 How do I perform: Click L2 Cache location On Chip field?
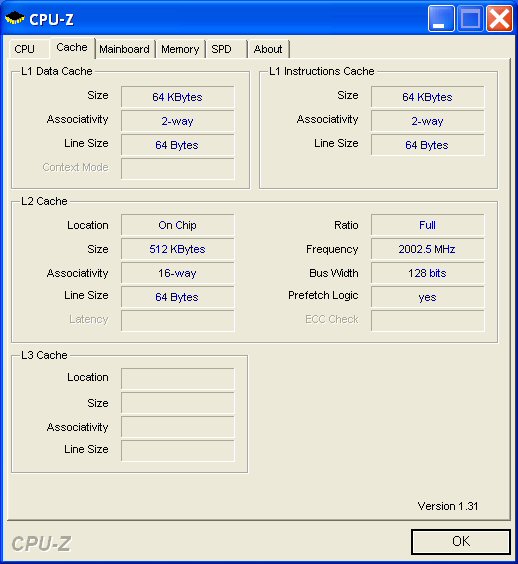point(177,225)
